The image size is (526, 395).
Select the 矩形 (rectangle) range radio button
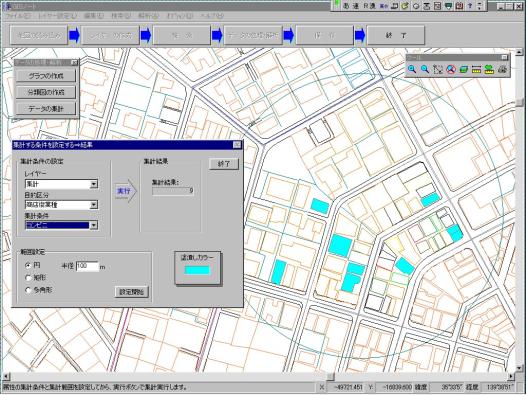[x=28, y=278]
